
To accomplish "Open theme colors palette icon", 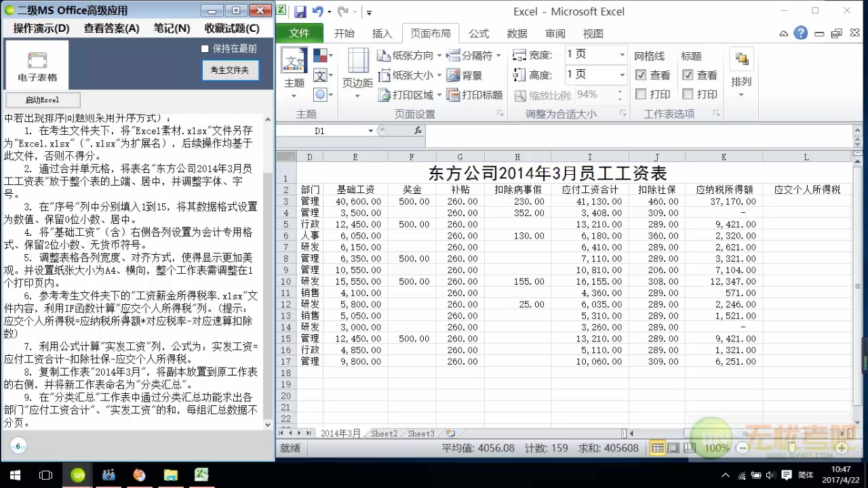I will [x=321, y=56].
